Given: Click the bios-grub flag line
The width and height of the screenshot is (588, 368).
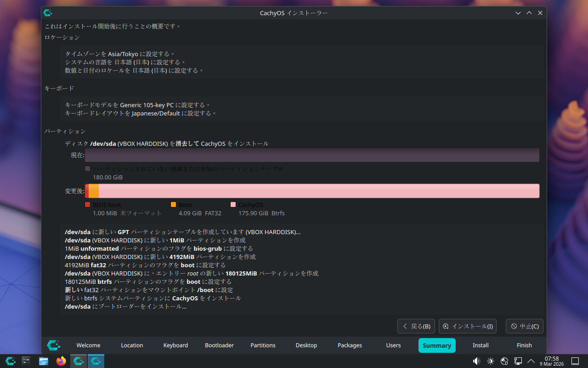Looking at the screenshot, I should (x=159, y=248).
